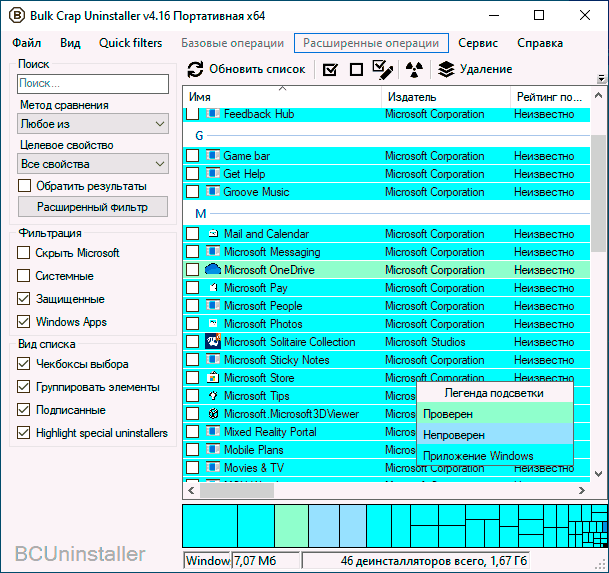Collapse the G group header
Screen dimensions: 609x573
[199, 136]
